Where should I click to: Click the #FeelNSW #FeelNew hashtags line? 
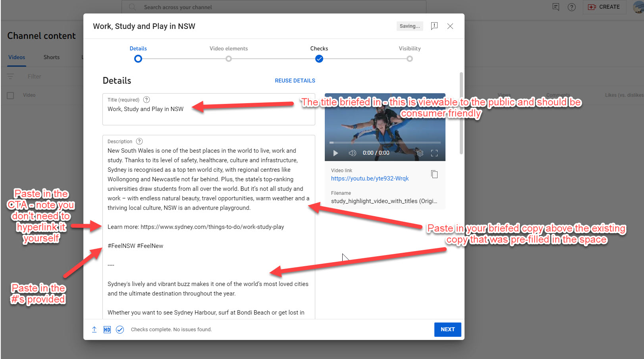(135, 246)
